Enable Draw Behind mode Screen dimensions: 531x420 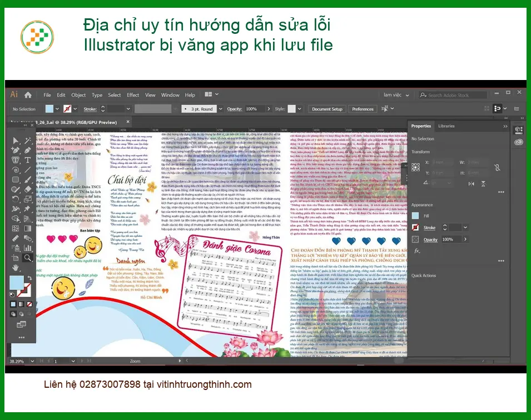point(21,314)
